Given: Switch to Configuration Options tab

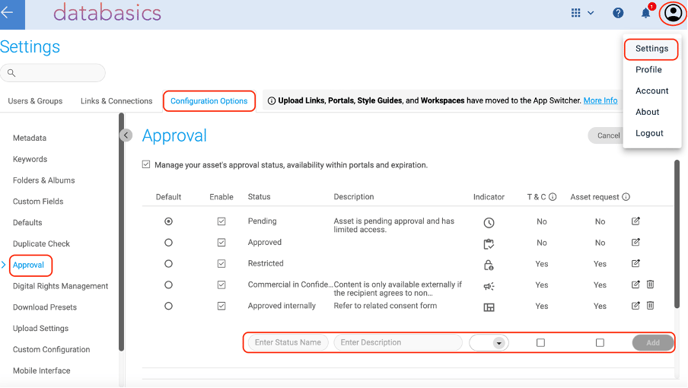Looking at the screenshot, I should click(x=209, y=101).
